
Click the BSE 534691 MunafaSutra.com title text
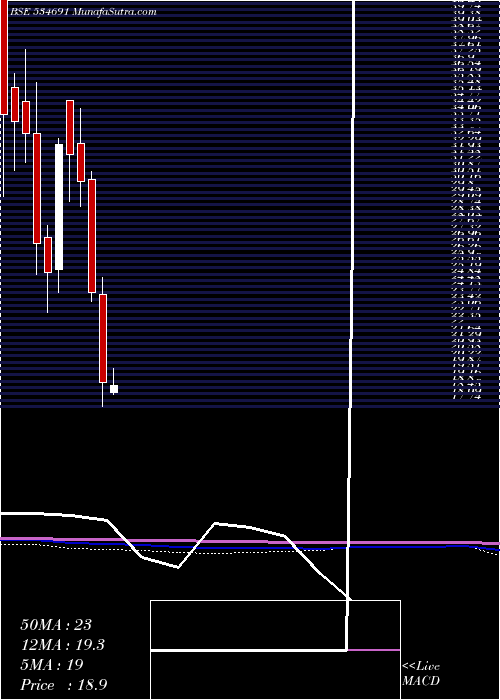(83, 12)
